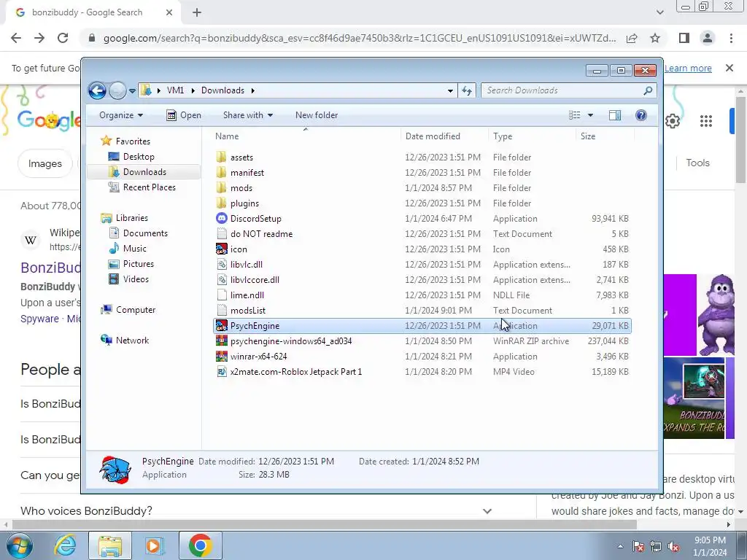Click Downloads in the address breadcrumb
The width and height of the screenshot is (747, 560).
coord(222,90)
